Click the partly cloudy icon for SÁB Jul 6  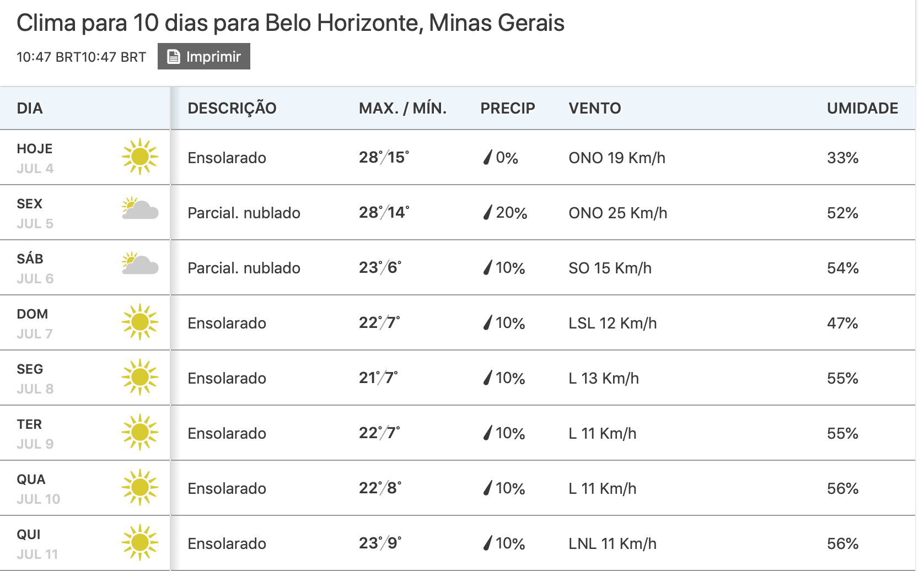tap(140, 263)
